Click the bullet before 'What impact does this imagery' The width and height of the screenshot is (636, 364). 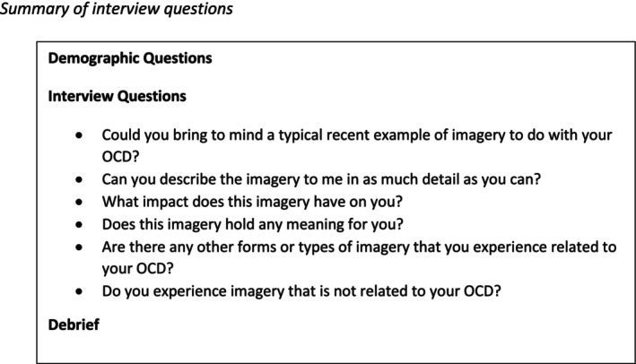coord(79,202)
